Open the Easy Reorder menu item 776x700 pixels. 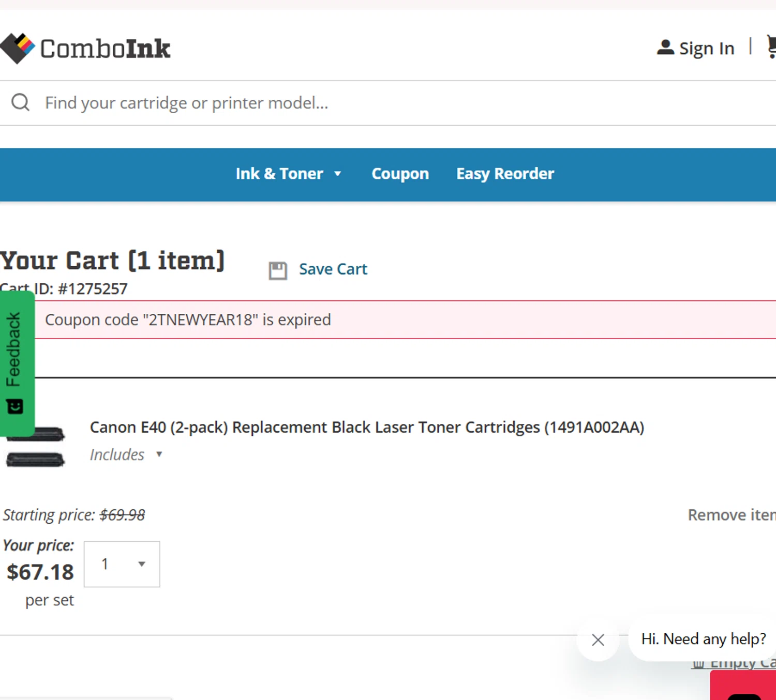(505, 174)
